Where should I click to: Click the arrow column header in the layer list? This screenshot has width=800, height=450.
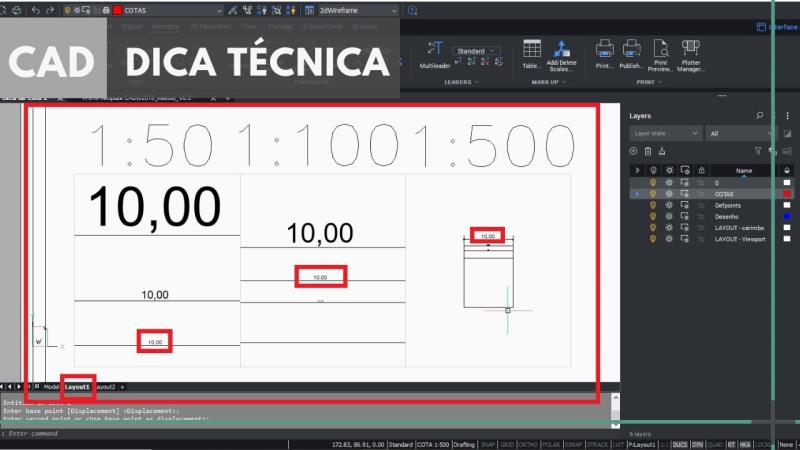point(637,170)
